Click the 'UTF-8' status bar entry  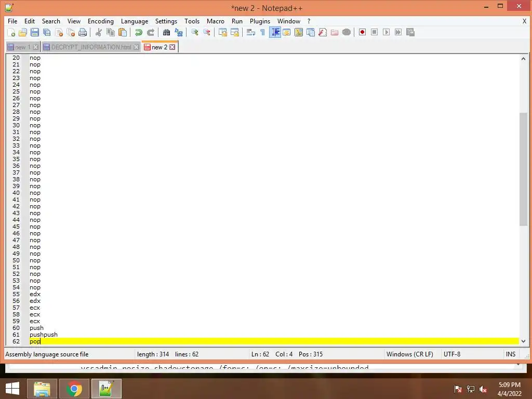(452, 354)
